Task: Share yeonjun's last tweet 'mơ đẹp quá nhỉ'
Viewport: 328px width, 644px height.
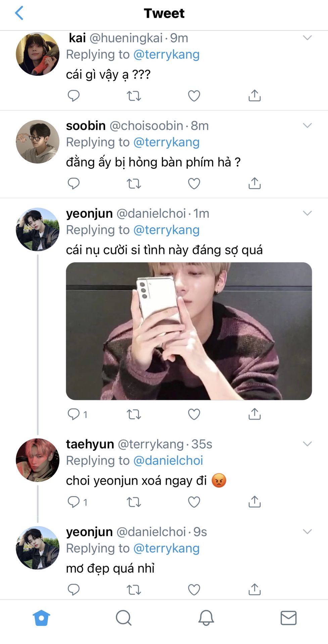Action: click(254, 589)
